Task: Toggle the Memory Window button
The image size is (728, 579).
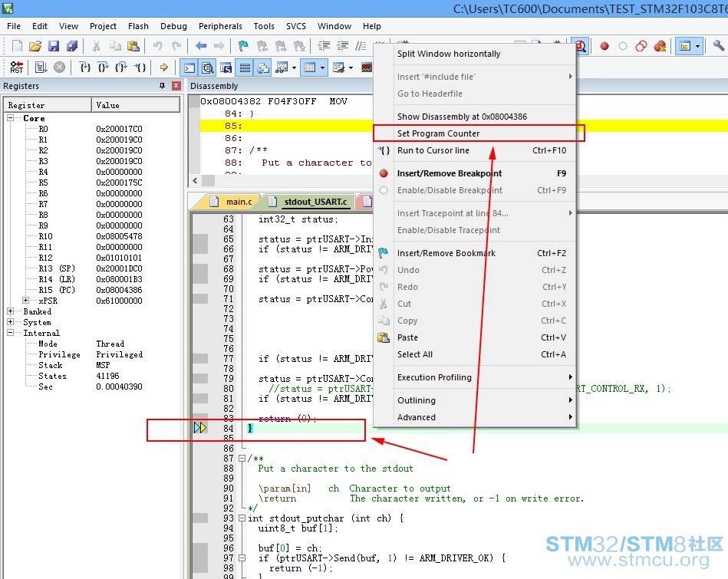Action: pyautogui.click(x=310, y=67)
